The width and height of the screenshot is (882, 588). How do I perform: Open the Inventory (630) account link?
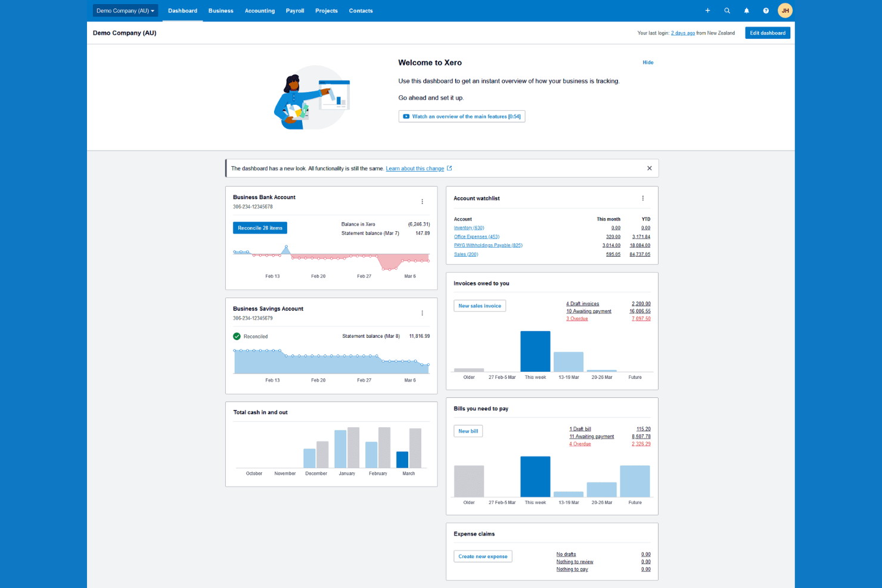click(x=469, y=228)
